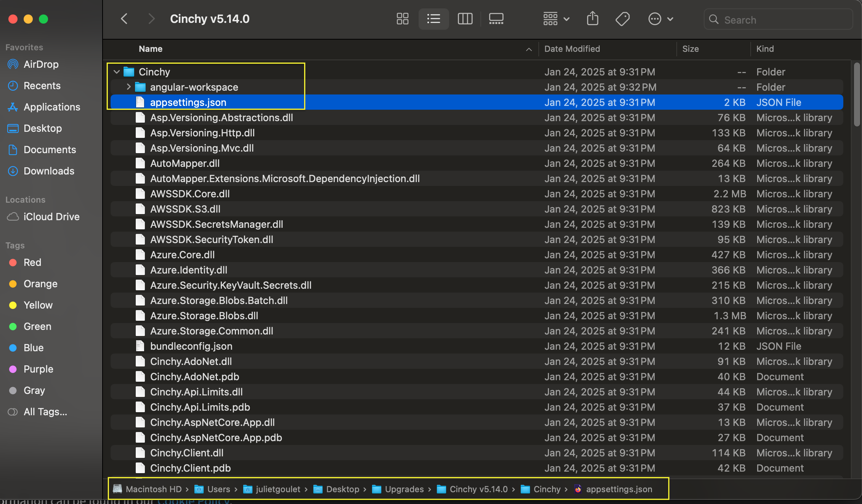862x504 pixels.
Task: Switch to icon grid view
Action: (x=402, y=19)
